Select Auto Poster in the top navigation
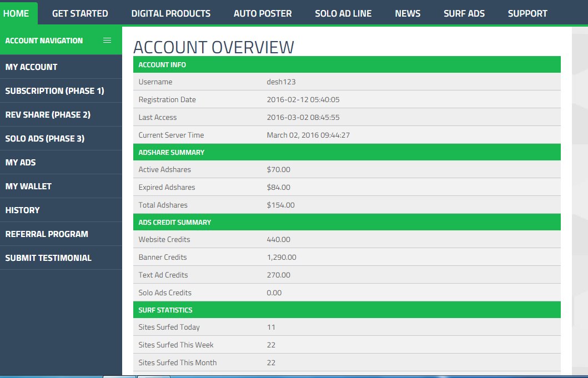 click(262, 13)
